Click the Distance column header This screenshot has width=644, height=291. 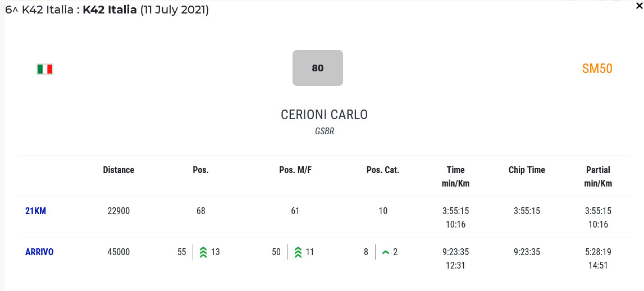[x=118, y=170]
